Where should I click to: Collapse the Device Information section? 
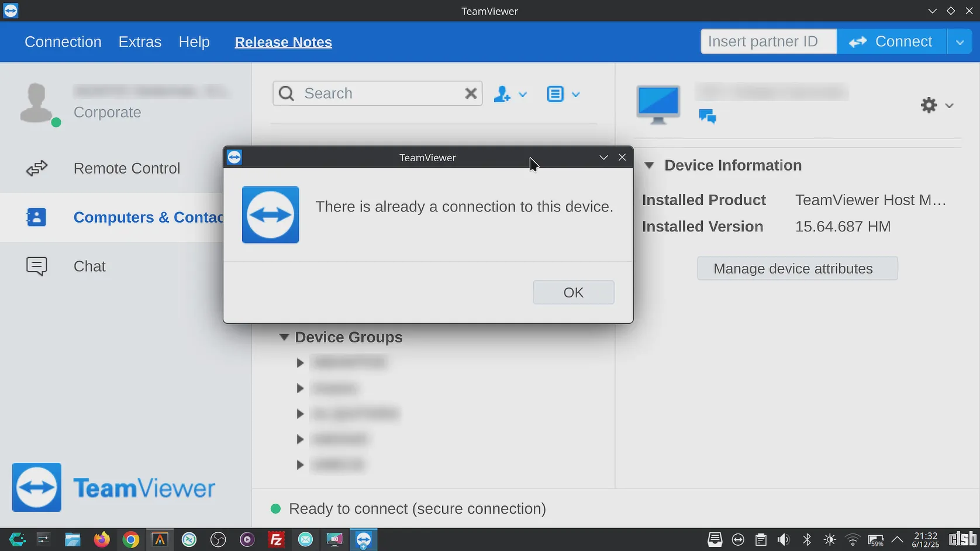click(x=649, y=165)
